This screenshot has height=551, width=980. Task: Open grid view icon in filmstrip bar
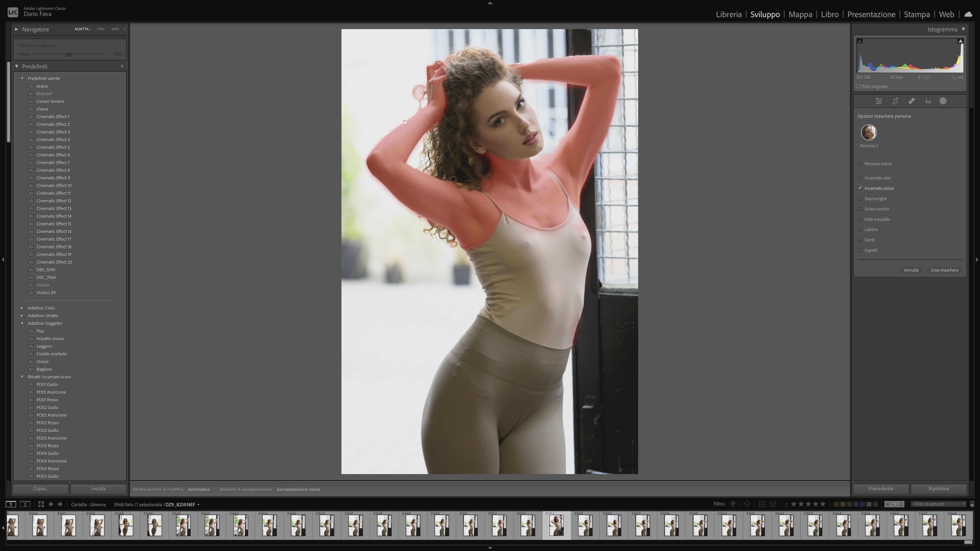pos(41,504)
